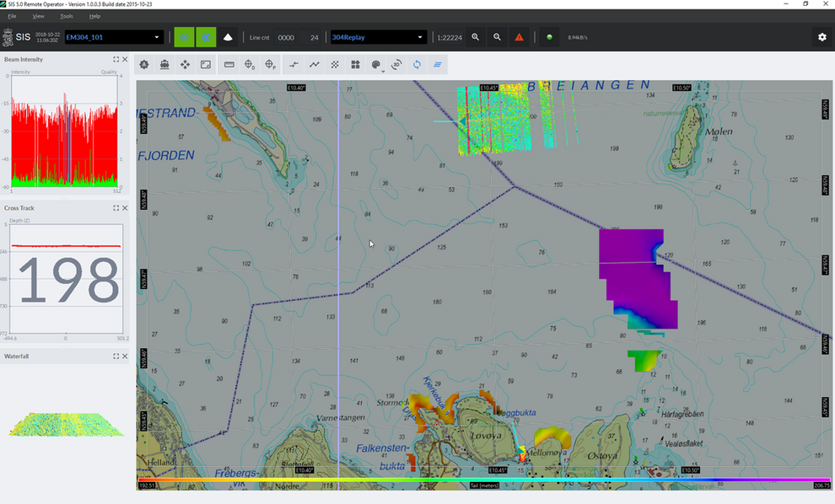835x504 pixels.
Task: Close the Cross Track panel
Action: click(126, 208)
